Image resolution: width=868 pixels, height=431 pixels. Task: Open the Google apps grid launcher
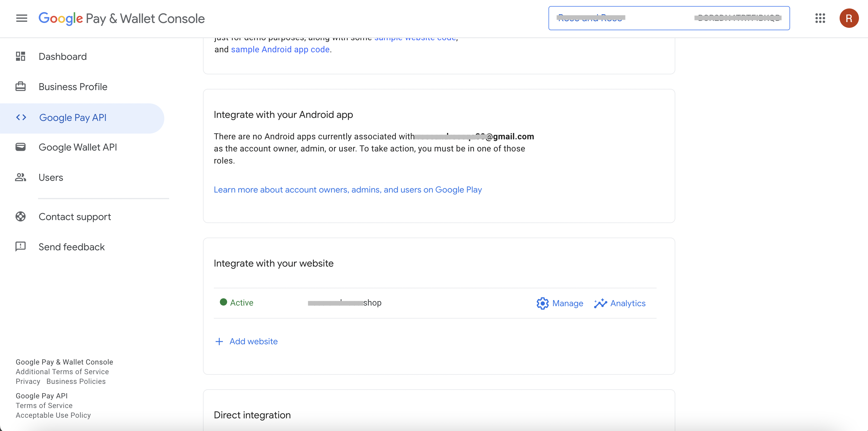pos(820,18)
